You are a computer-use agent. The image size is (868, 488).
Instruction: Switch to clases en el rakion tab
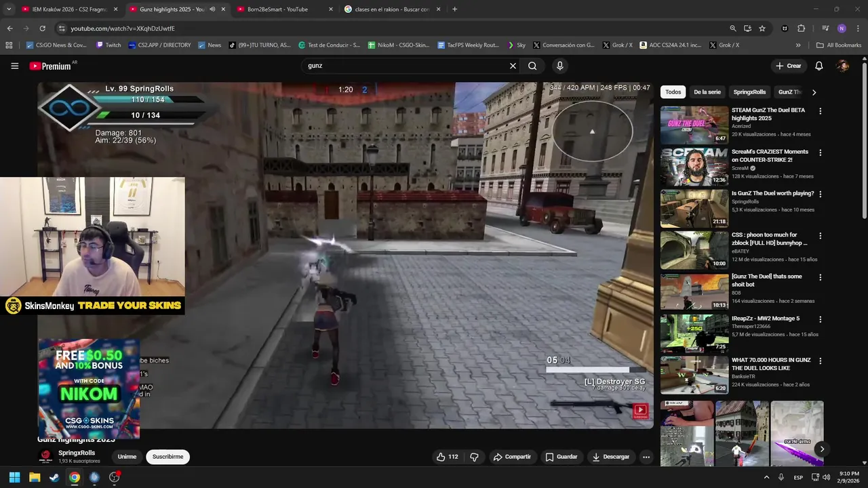pos(392,9)
